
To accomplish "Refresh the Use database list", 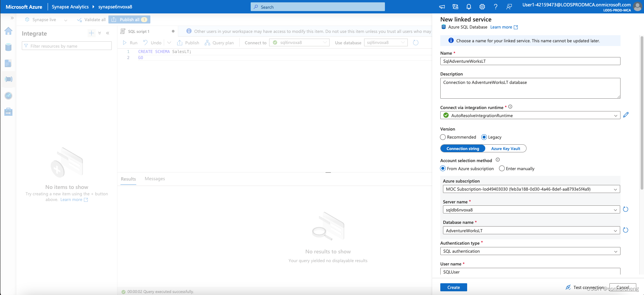I will (415, 43).
